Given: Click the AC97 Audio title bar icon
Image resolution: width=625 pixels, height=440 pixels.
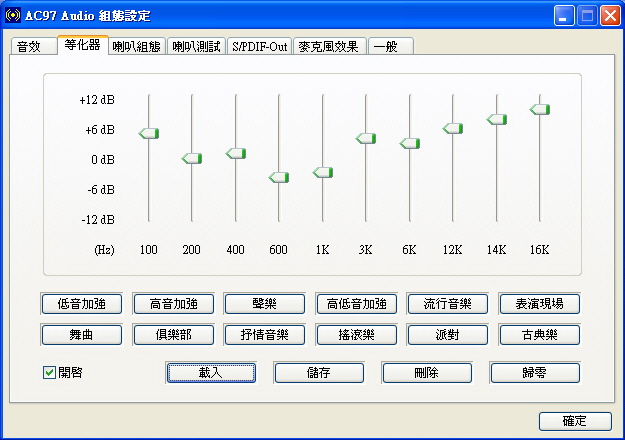Looking at the screenshot, I should coord(13,15).
